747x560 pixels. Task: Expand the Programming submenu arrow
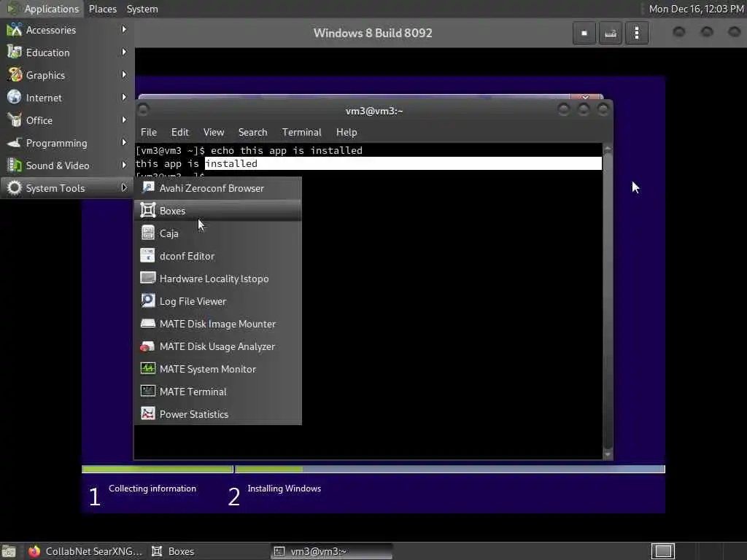(x=124, y=142)
